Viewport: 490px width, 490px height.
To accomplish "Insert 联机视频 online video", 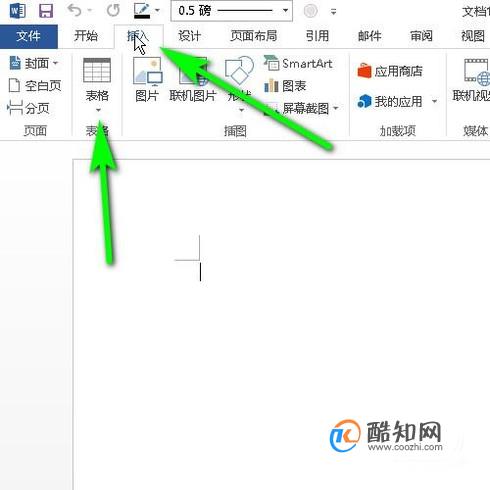I will [471, 80].
